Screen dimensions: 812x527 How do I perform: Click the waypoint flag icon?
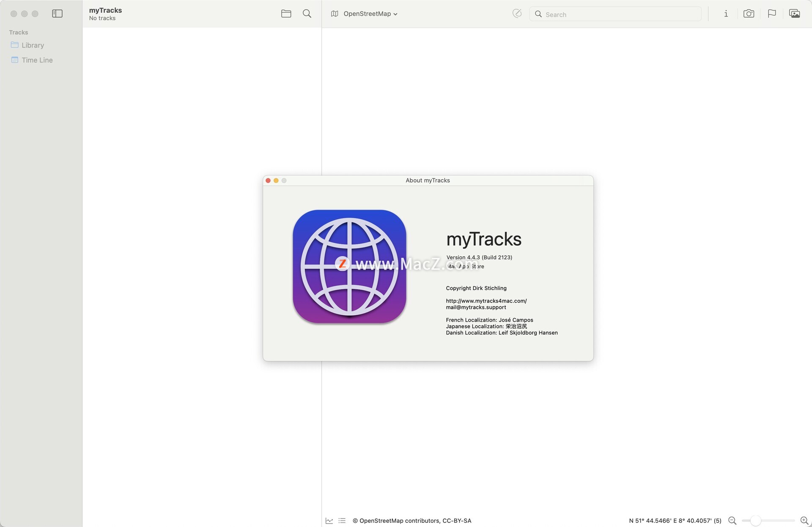tap(772, 14)
